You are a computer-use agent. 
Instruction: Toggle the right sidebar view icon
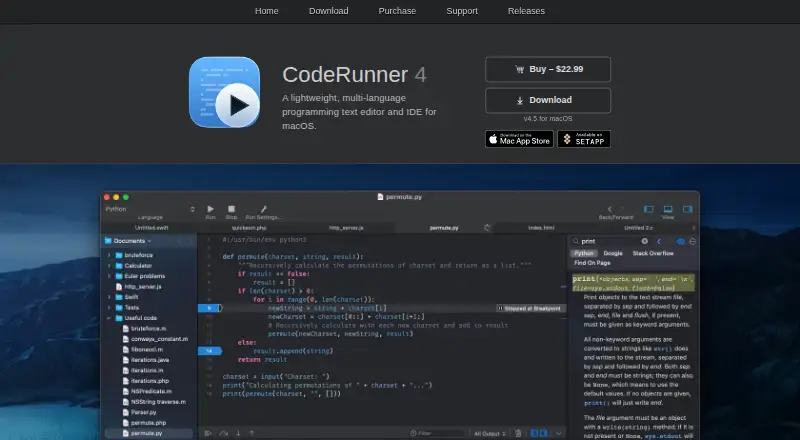click(x=687, y=209)
